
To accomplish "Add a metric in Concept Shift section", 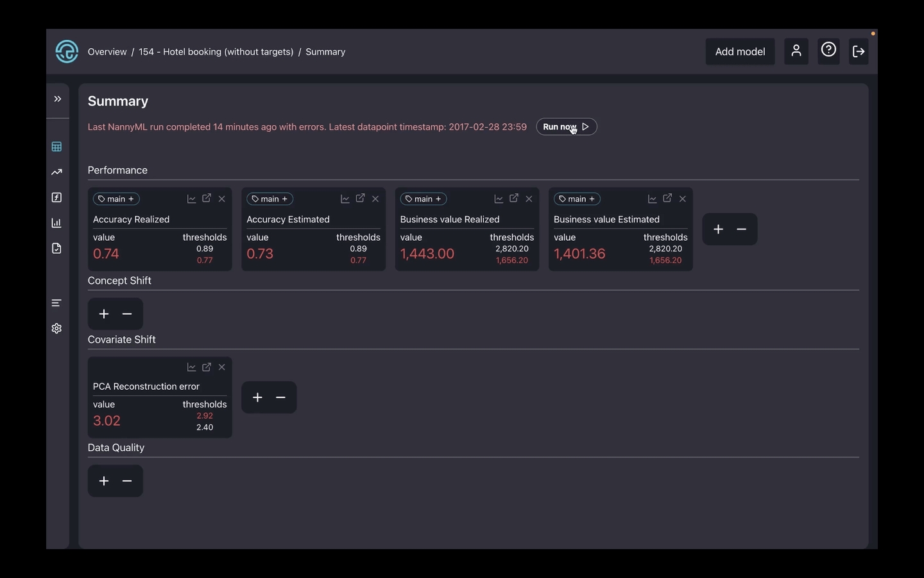I will 104,314.
